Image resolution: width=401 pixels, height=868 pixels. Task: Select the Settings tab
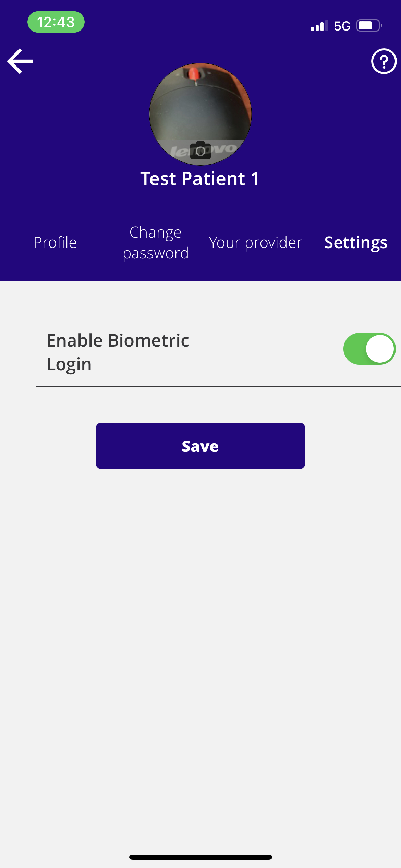[356, 243]
